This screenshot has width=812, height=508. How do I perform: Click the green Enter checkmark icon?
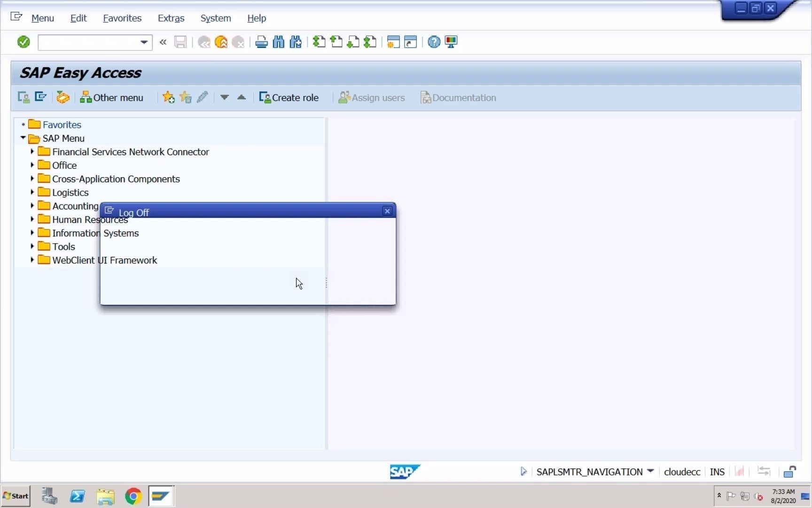pos(23,42)
